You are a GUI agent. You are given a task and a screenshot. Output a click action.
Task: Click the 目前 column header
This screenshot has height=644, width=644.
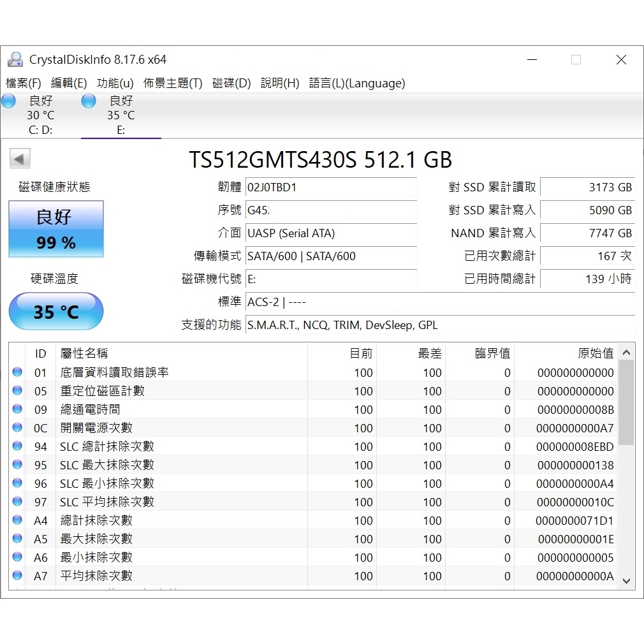342,353
